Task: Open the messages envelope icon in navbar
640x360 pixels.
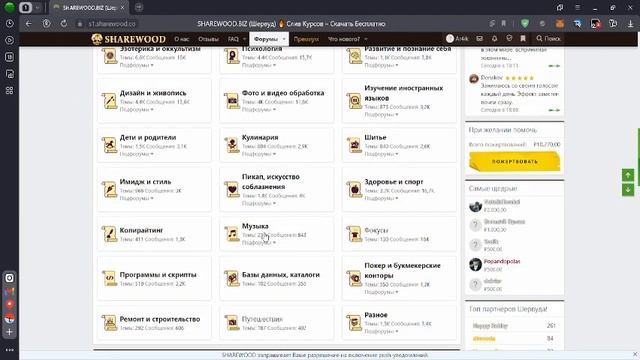Action: tap(480, 38)
